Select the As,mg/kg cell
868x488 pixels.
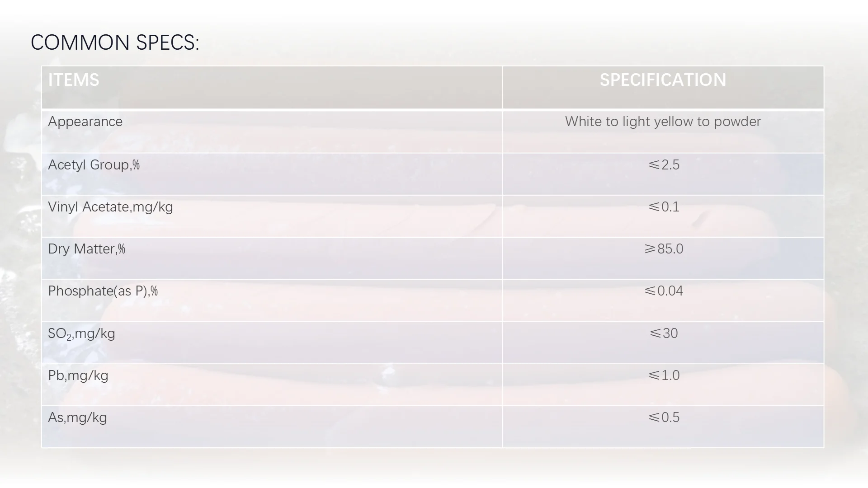click(x=272, y=427)
